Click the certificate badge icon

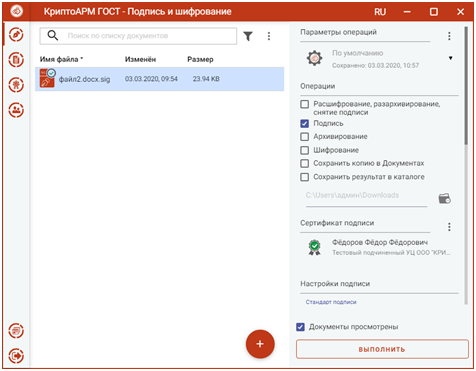point(314,248)
